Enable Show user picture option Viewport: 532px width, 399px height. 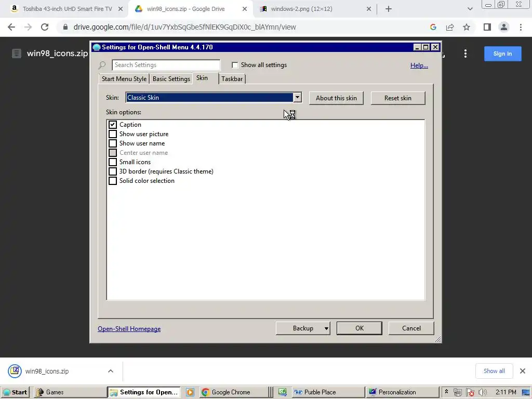pyautogui.click(x=113, y=134)
